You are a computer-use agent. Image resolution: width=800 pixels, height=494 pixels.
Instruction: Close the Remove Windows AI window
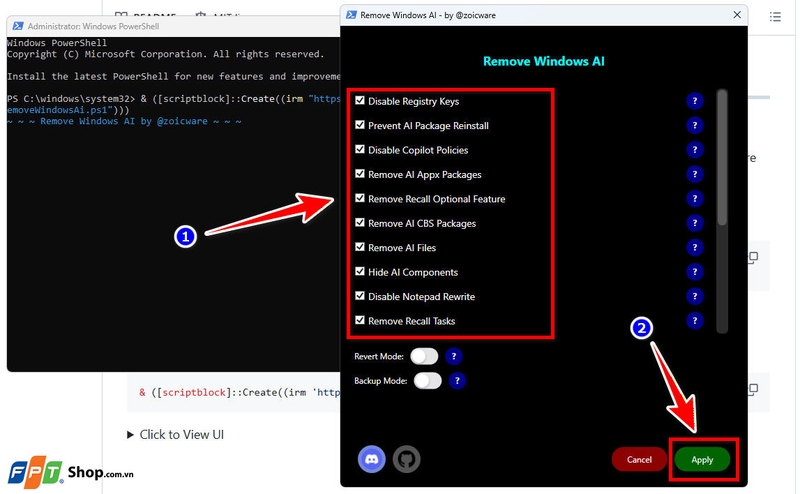coord(737,15)
